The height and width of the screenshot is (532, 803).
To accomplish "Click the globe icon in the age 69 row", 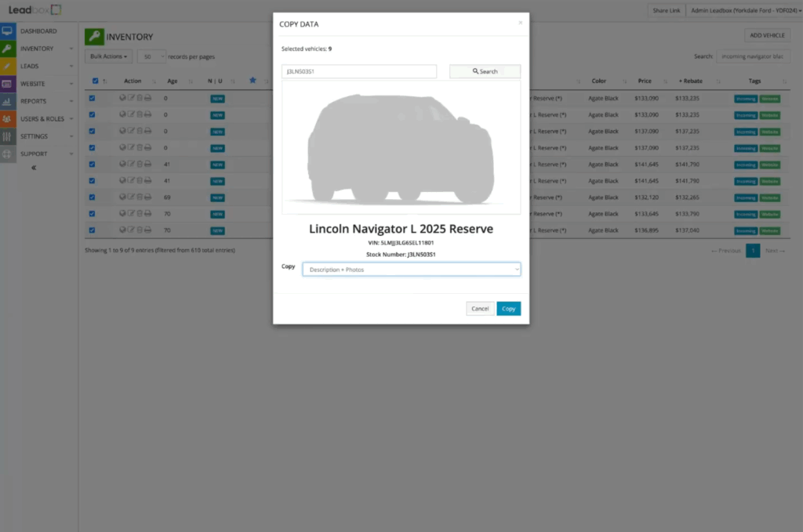I will point(122,197).
